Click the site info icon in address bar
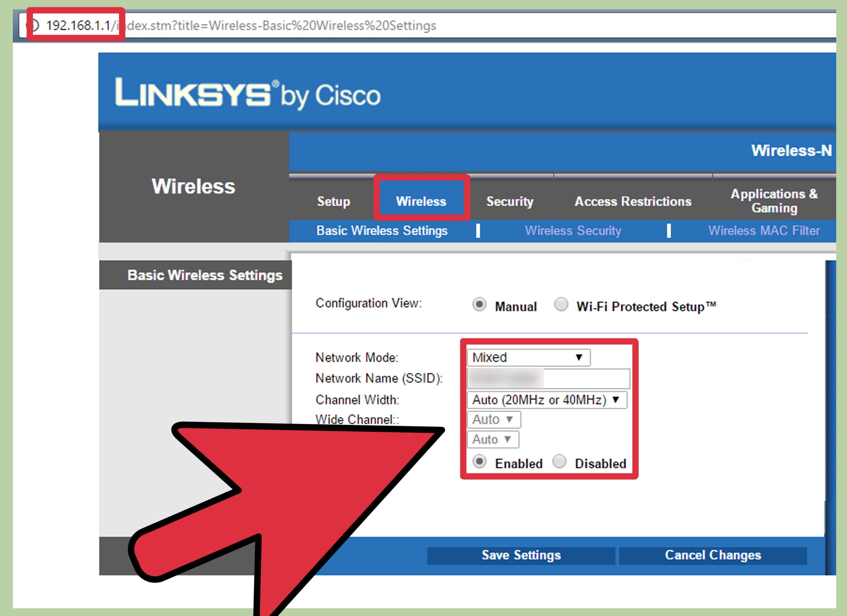 pos(33,25)
